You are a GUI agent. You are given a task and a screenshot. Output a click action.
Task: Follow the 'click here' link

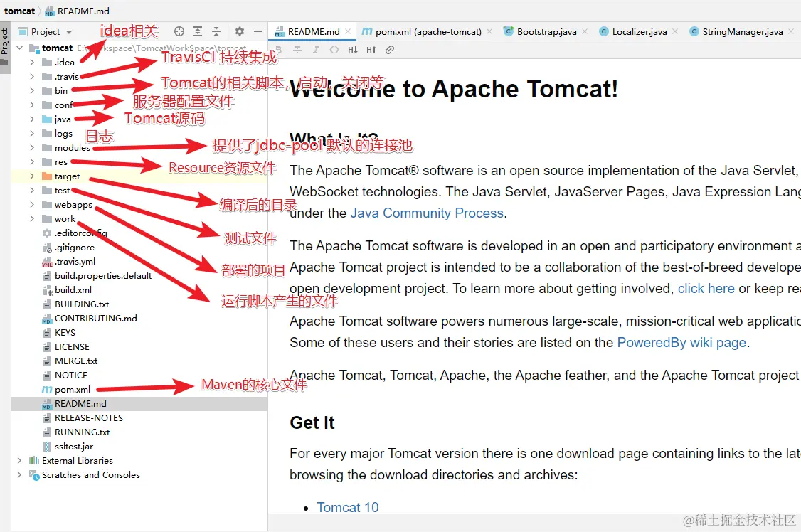(x=706, y=289)
